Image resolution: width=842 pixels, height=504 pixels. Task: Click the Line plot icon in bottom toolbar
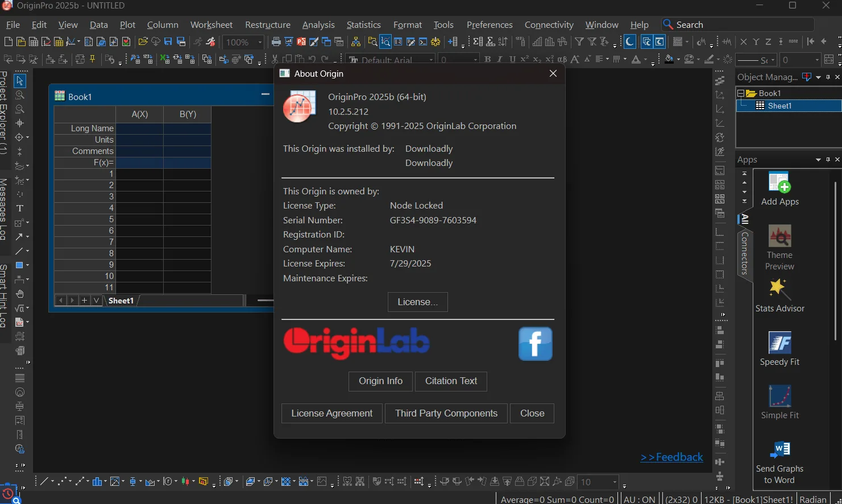coord(44,482)
